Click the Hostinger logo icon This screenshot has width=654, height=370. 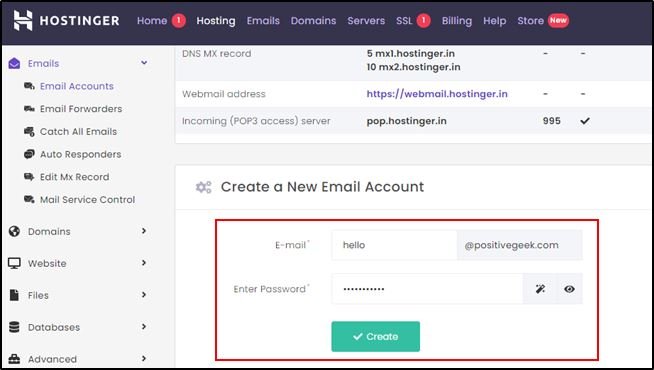click(23, 20)
